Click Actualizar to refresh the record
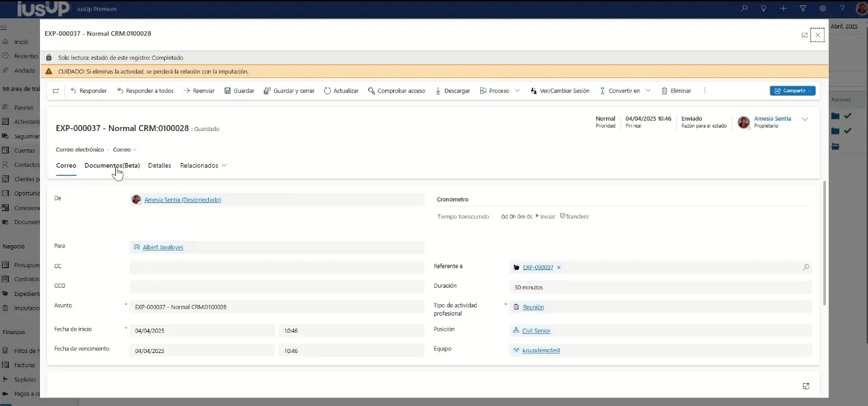The width and height of the screenshot is (868, 406). (341, 91)
